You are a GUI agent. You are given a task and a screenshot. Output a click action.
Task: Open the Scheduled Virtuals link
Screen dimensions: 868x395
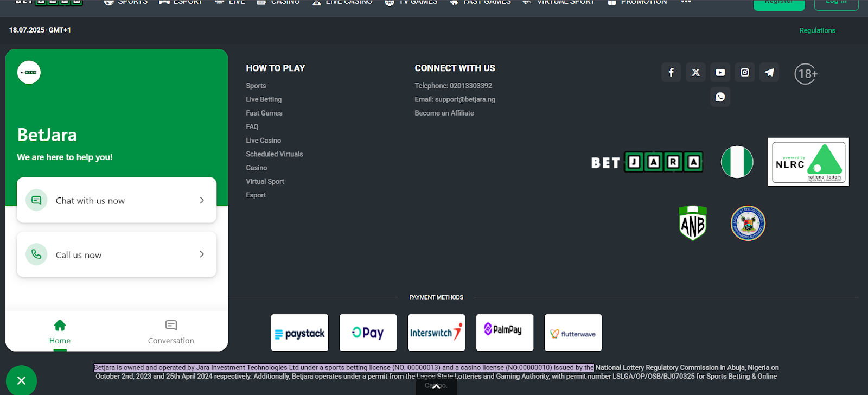pyautogui.click(x=275, y=154)
